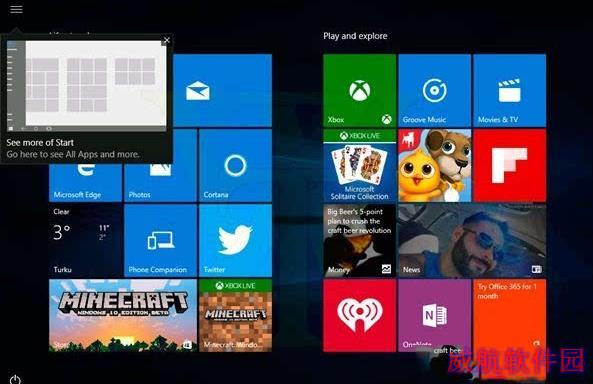Open the OneNote tile

pyautogui.click(x=435, y=316)
